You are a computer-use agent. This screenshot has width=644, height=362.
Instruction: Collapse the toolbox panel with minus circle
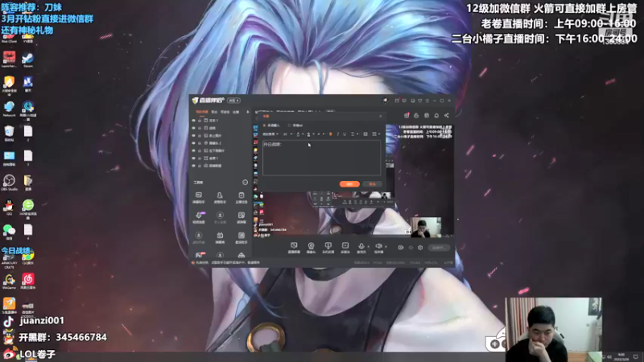[x=246, y=183]
